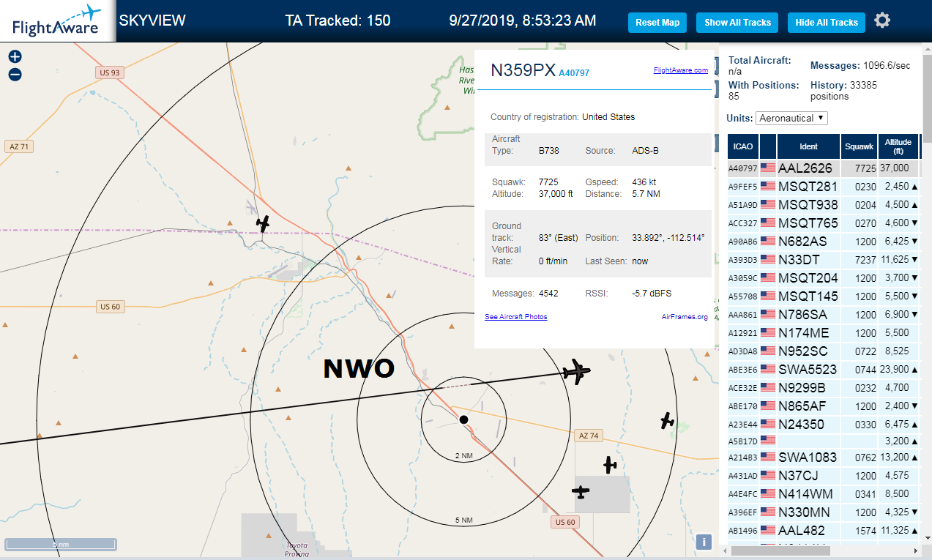Select the large aircraft icon near NWO

(x=577, y=372)
